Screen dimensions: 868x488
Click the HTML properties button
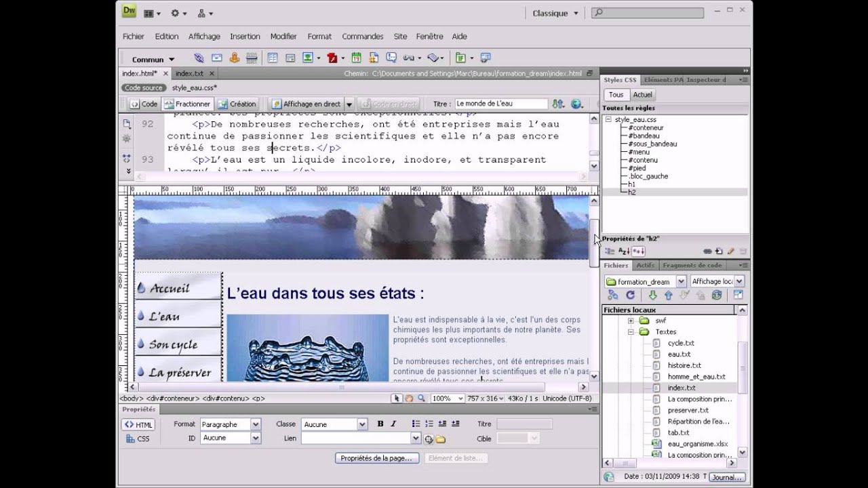click(138, 425)
